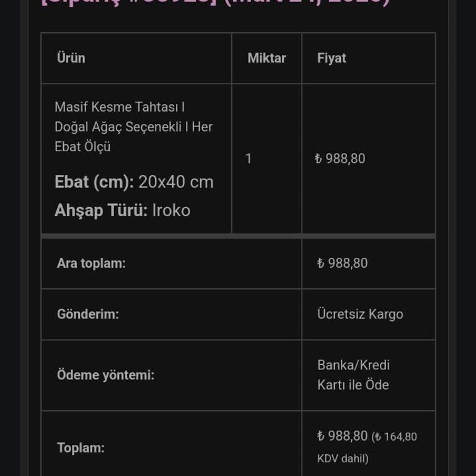Click the "Ebat (cm):" label
The height and width of the screenshot is (476, 476).
pyautogui.click(x=94, y=182)
